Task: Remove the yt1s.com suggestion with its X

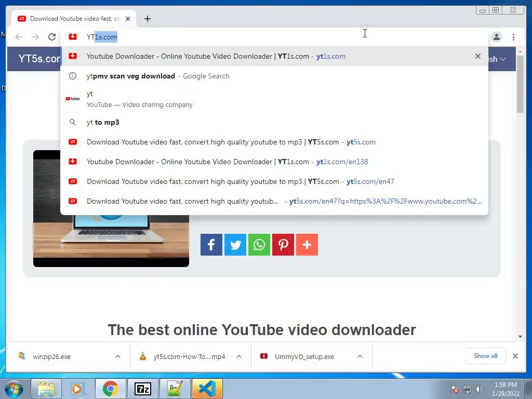Action: click(478, 56)
